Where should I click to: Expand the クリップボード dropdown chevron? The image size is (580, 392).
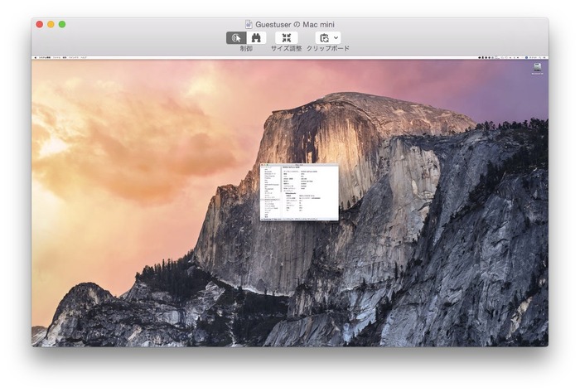336,38
